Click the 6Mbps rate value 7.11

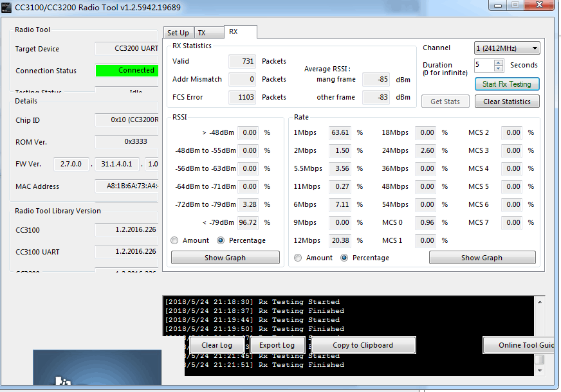point(340,204)
